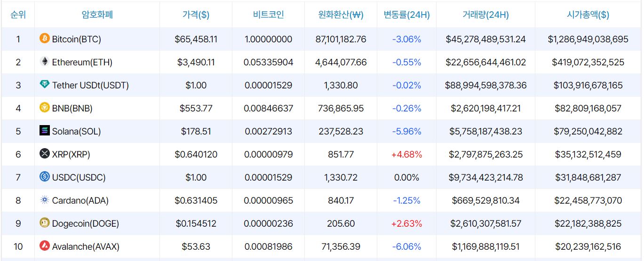This screenshot has height=261, width=644.
Task: Click the USDC blue logo icon
Action: tap(45, 177)
